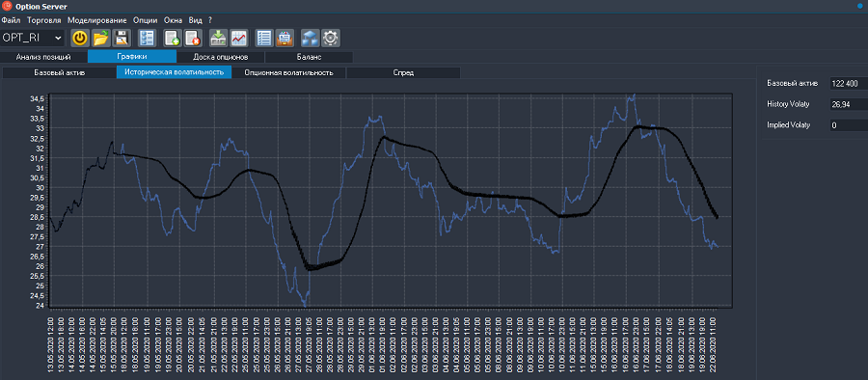Viewport: 868px width, 380px height.
Task: Save with the floppy disk icon
Action: (122, 39)
